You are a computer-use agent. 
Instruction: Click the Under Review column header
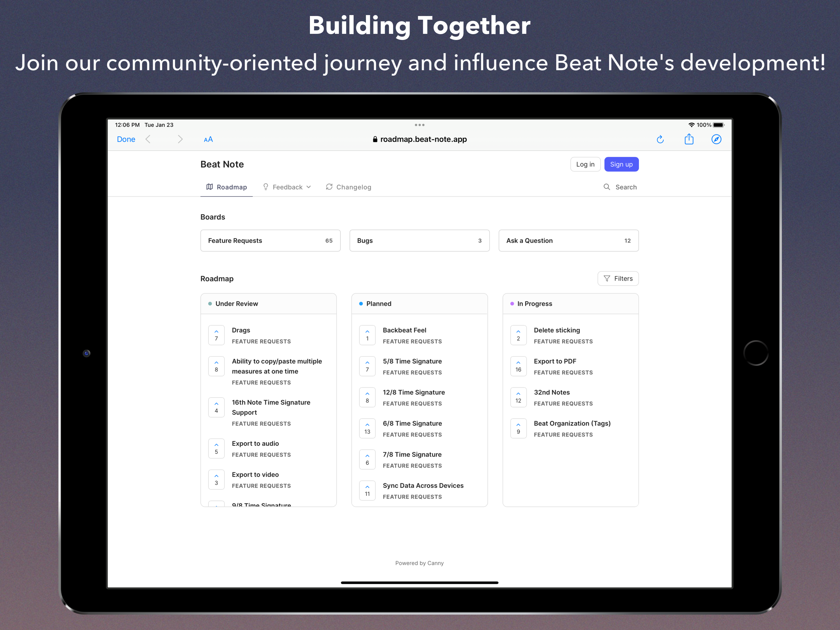(268, 304)
